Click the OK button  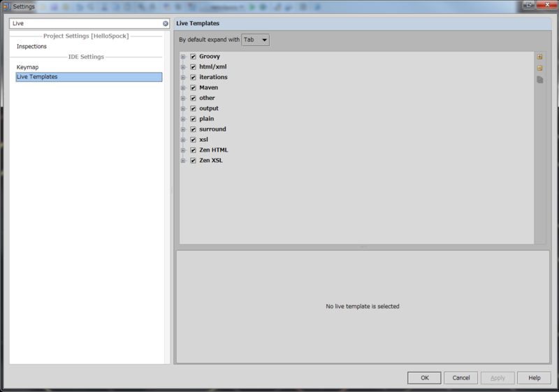tap(424, 378)
